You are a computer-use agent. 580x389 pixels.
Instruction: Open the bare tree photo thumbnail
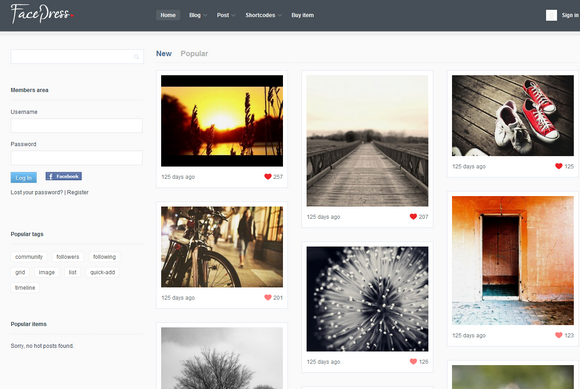point(222,358)
